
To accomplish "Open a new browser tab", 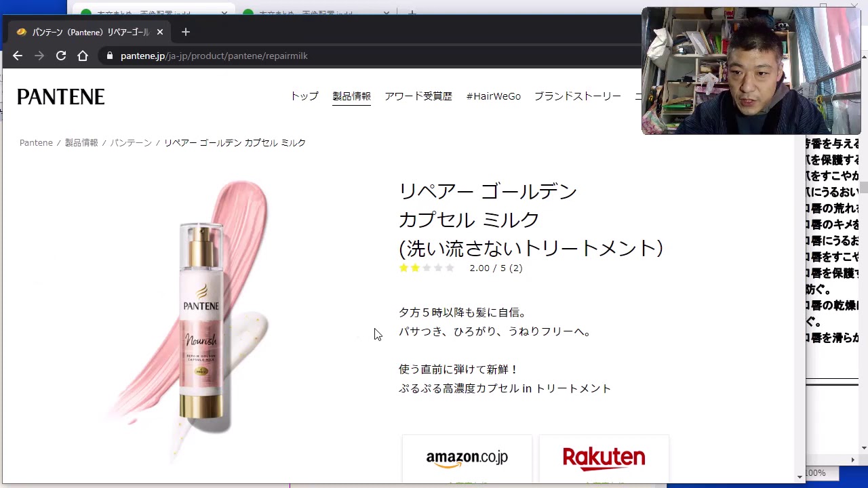I will (186, 32).
